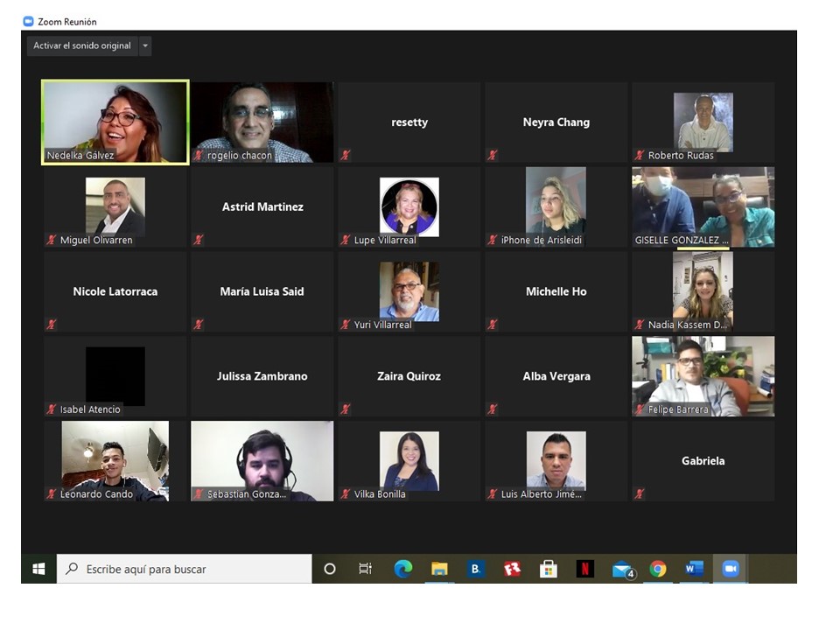Select Felipe Barrera's video tile
840x630 pixels.
tap(703, 376)
